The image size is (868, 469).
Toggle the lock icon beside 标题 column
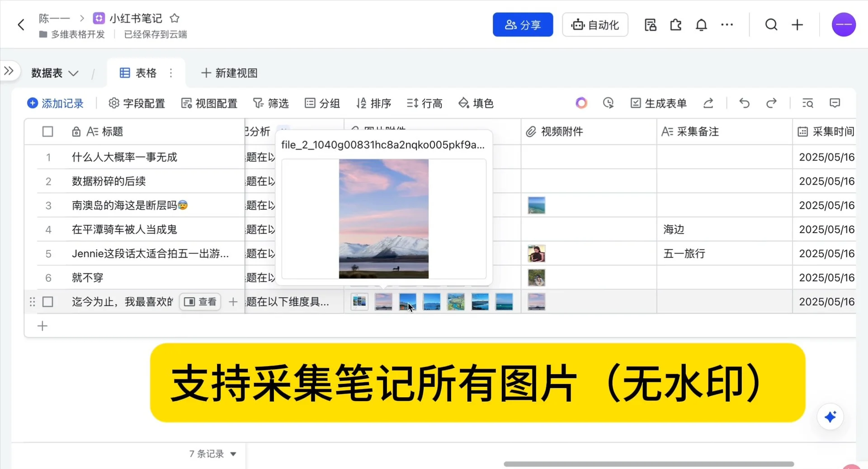tap(76, 131)
